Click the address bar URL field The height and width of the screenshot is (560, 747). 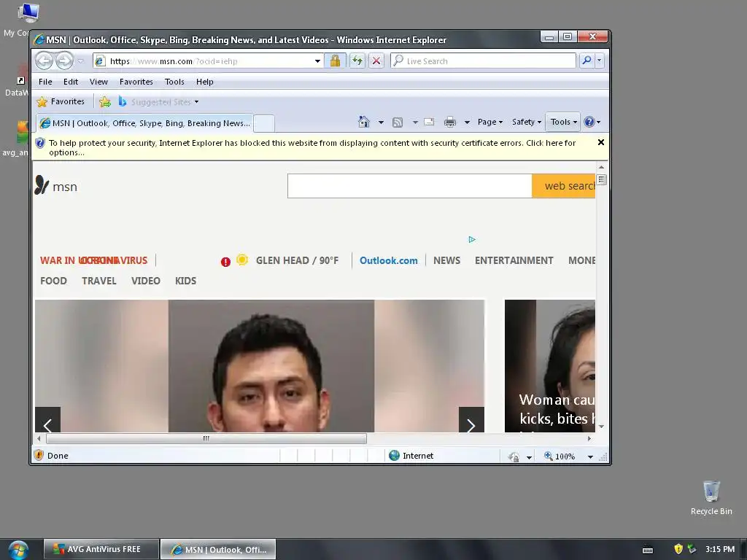point(205,61)
